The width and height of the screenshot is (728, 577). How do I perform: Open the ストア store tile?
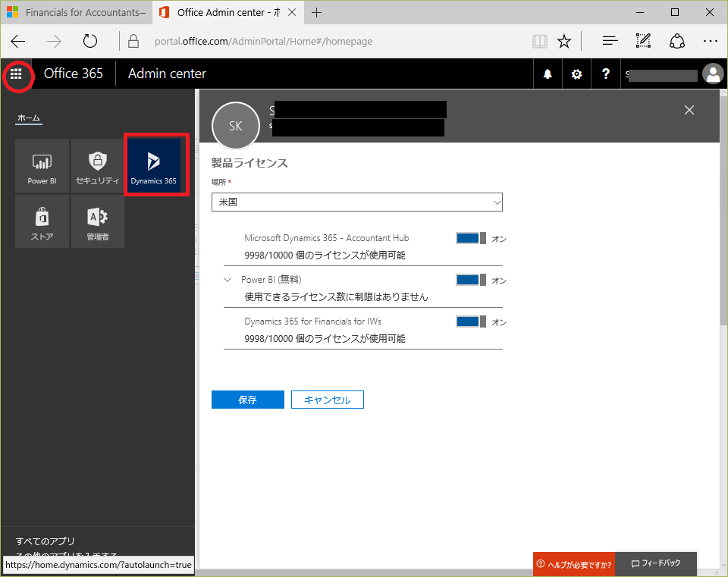pyautogui.click(x=42, y=221)
